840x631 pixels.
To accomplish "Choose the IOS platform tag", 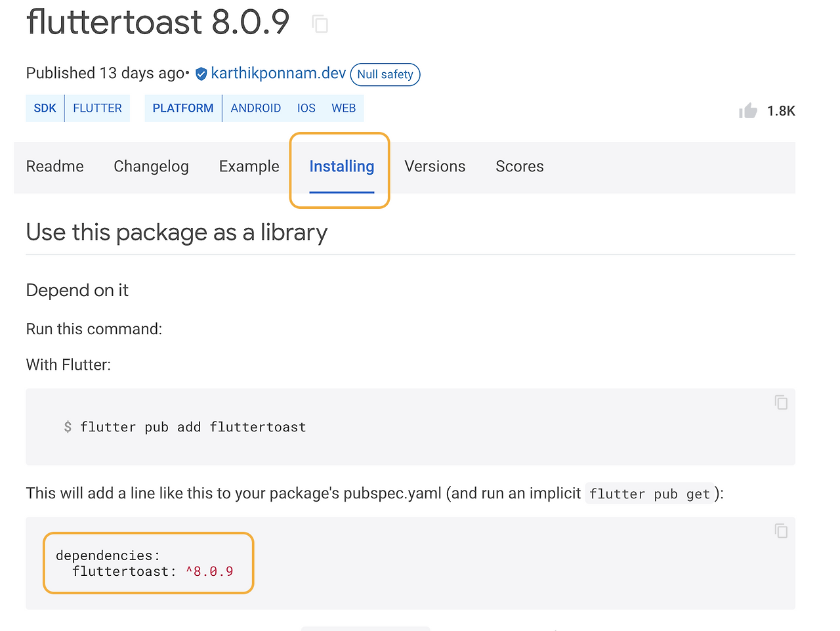I will (306, 108).
